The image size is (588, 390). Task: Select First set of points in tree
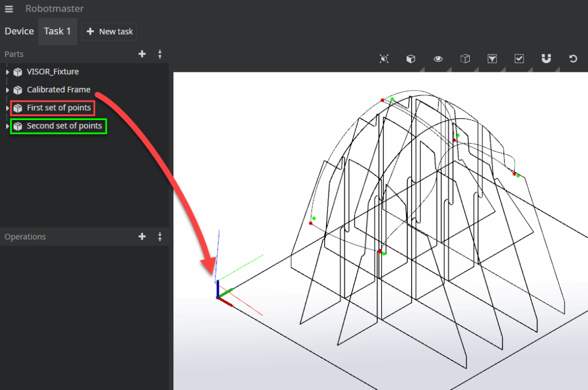pos(59,108)
